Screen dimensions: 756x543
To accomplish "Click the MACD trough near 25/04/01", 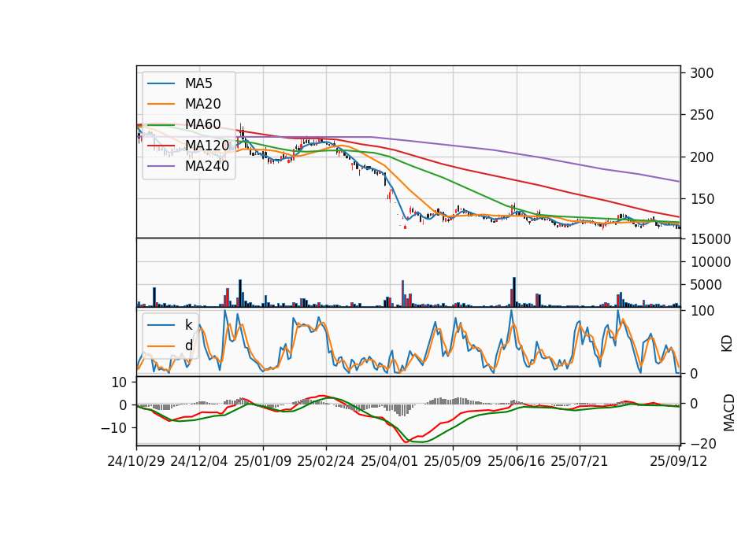I will (x=406, y=441).
